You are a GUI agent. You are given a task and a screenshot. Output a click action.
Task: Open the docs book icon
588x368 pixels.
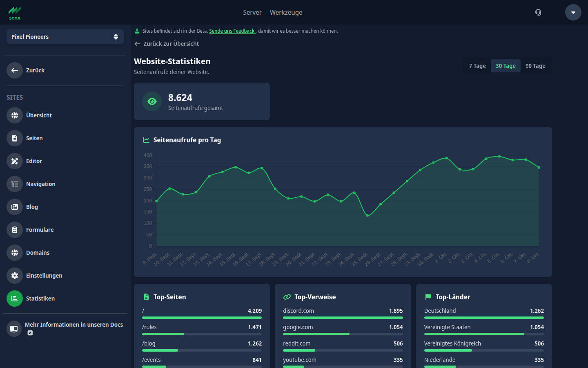14,329
